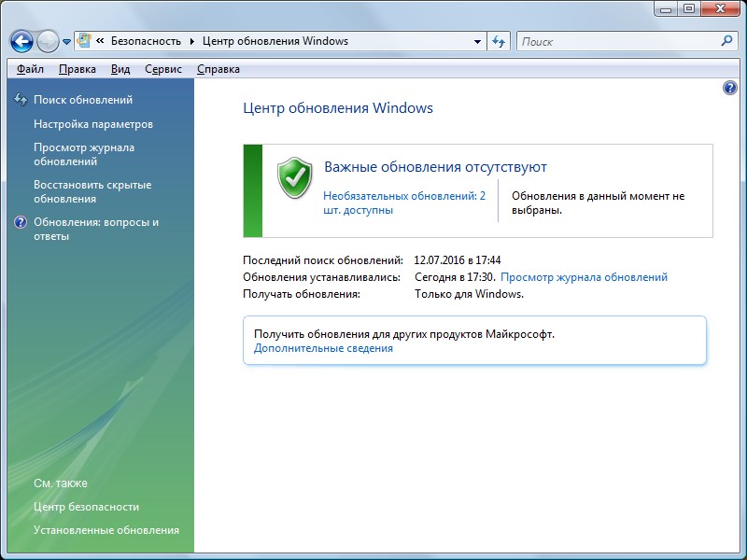Click into the Поиск search field

616,41
